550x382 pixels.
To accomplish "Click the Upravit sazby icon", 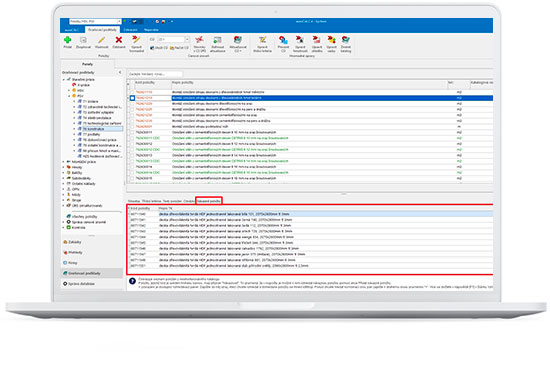I will pyautogui.click(x=331, y=40).
